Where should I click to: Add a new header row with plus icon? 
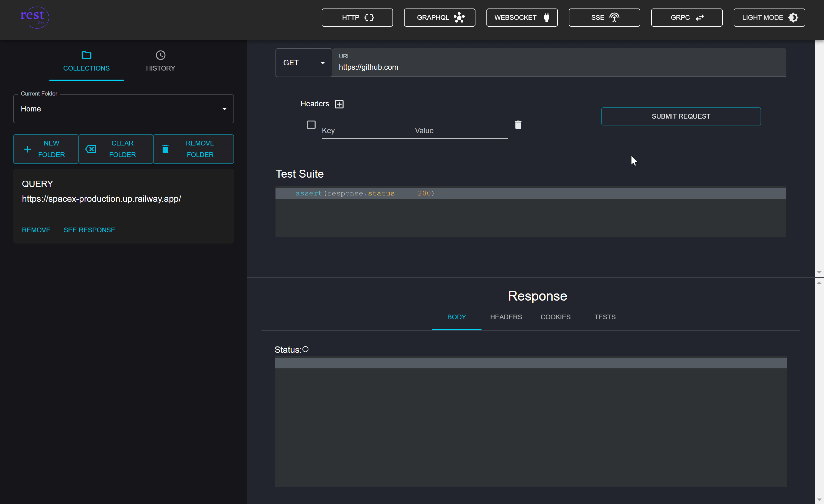(339, 104)
